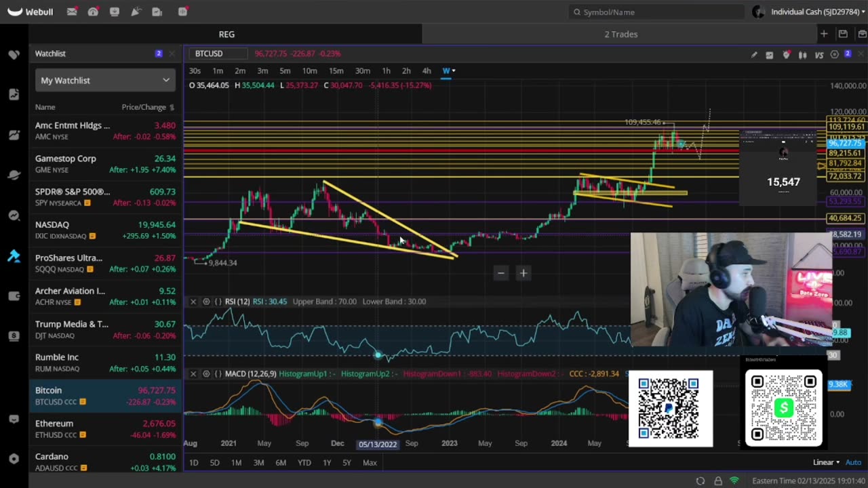Select Gamestop Corp in watchlist
This screenshot has height=488, width=868.
(x=105, y=163)
